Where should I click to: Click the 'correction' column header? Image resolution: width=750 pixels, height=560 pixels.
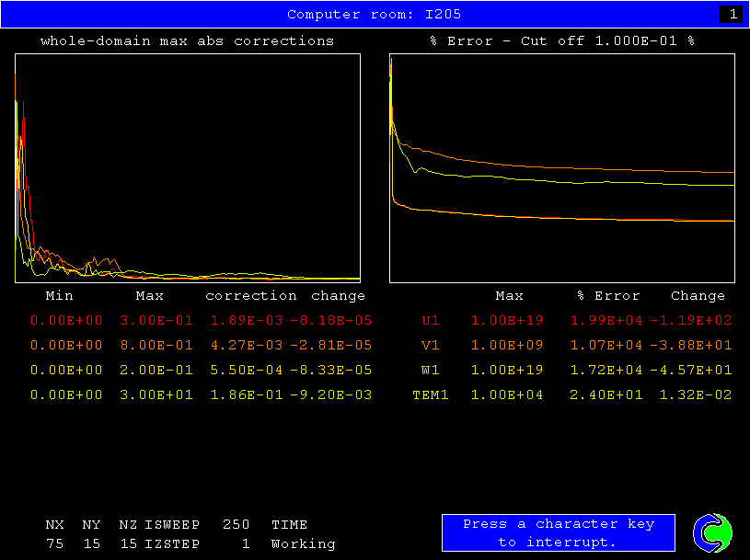point(251,296)
